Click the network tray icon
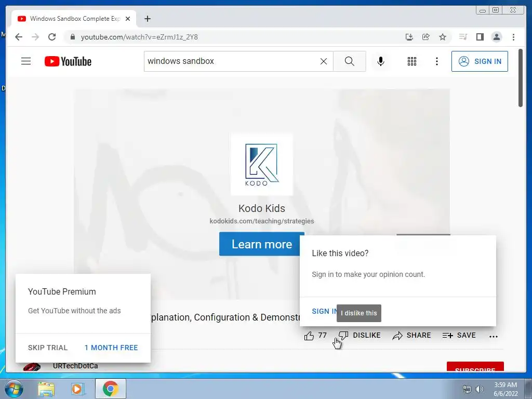Image resolution: width=532 pixels, height=399 pixels. (467, 389)
